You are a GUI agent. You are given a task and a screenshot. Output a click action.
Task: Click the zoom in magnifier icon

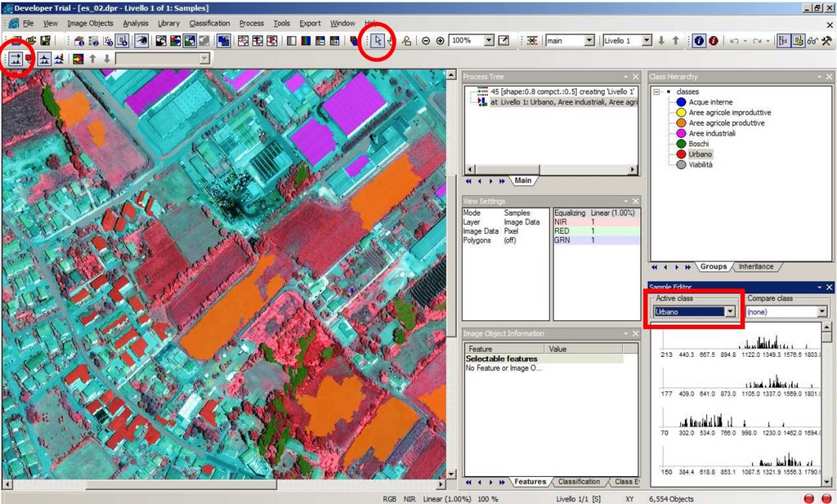coord(441,41)
